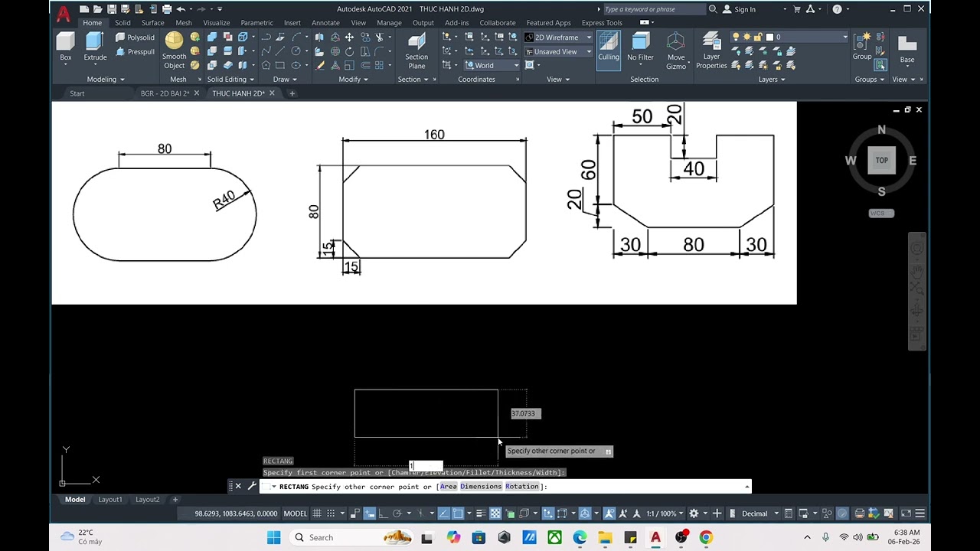Click the Save icon in quick access toolbar
980x551 pixels.
click(112, 9)
